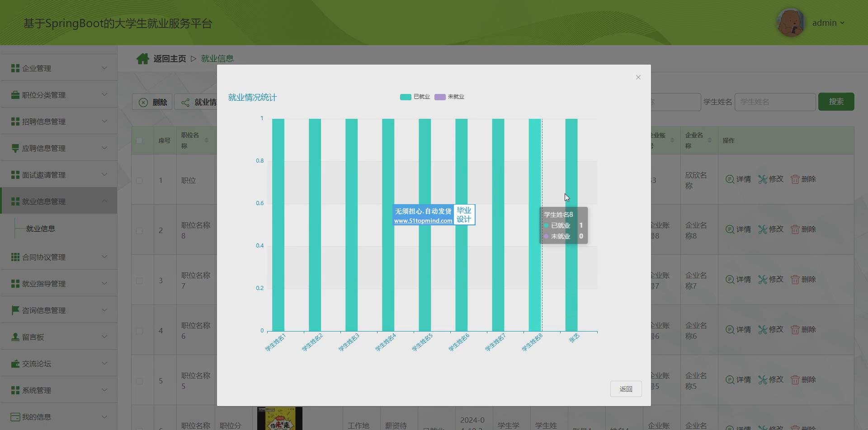Viewport: 868px width, 430px height.
Task: Click the 我的信息 card icon
Action: (15, 417)
